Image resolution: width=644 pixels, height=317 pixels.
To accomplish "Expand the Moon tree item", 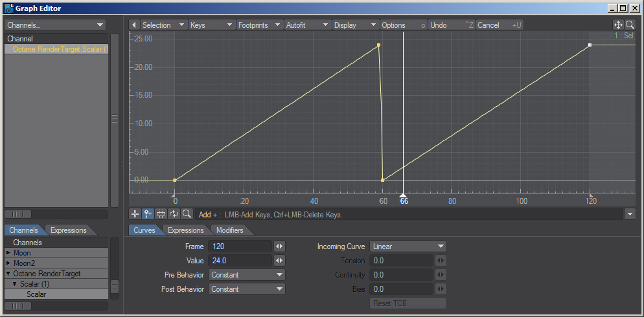I will (8, 252).
